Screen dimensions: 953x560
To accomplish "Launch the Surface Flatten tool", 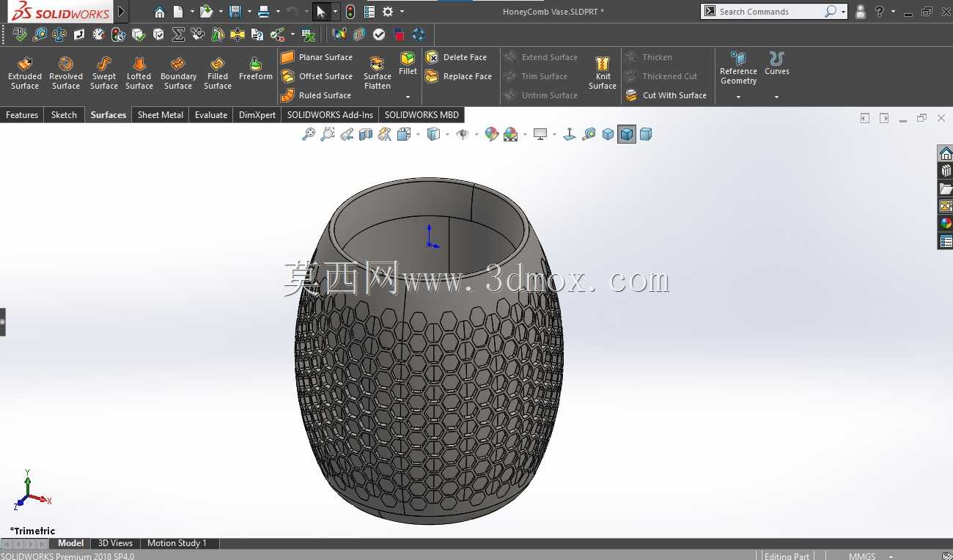I will click(378, 73).
